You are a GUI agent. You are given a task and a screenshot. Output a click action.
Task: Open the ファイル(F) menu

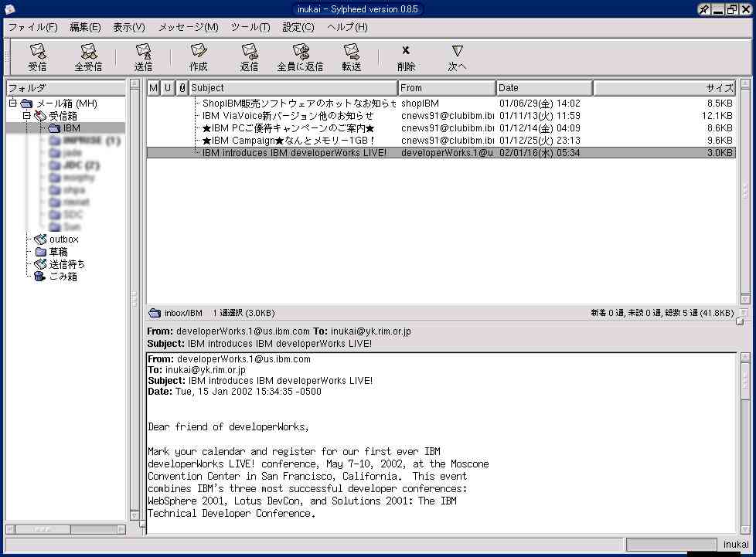click(x=32, y=28)
